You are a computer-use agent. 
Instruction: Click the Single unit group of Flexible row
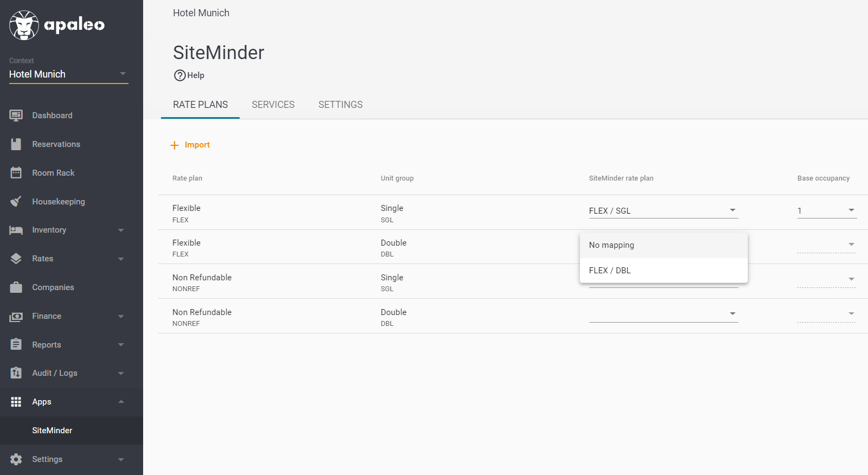pyautogui.click(x=392, y=208)
